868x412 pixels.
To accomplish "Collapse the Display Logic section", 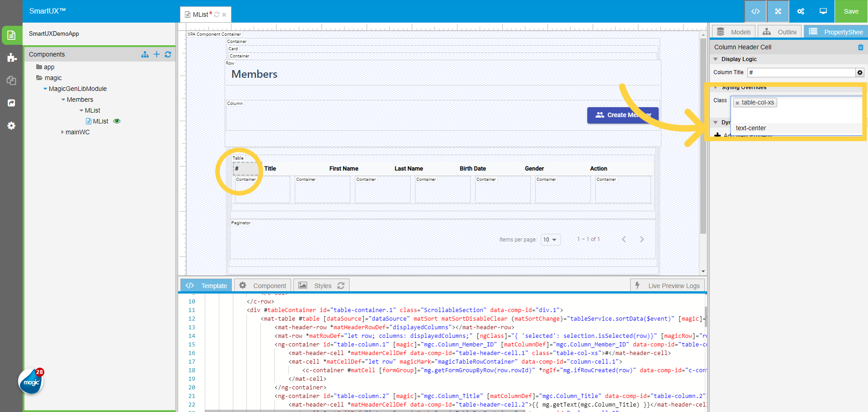I will pyautogui.click(x=716, y=59).
